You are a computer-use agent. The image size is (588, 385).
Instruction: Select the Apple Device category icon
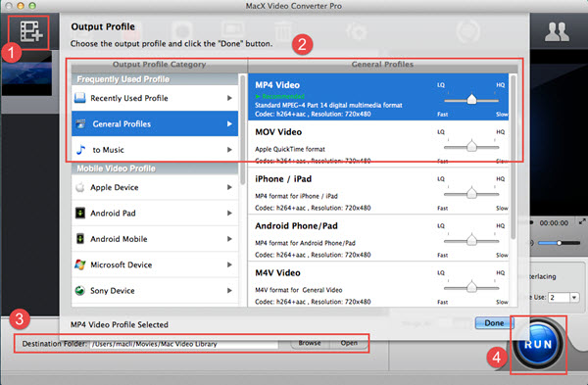pyautogui.click(x=80, y=187)
